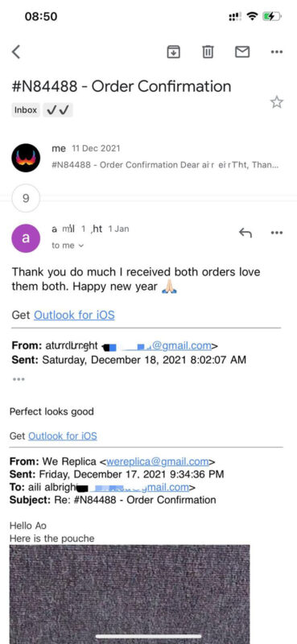The width and height of the screenshot is (297, 644).
Task: Tap the wereplica@gmail.com email address
Action: click(158, 461)
